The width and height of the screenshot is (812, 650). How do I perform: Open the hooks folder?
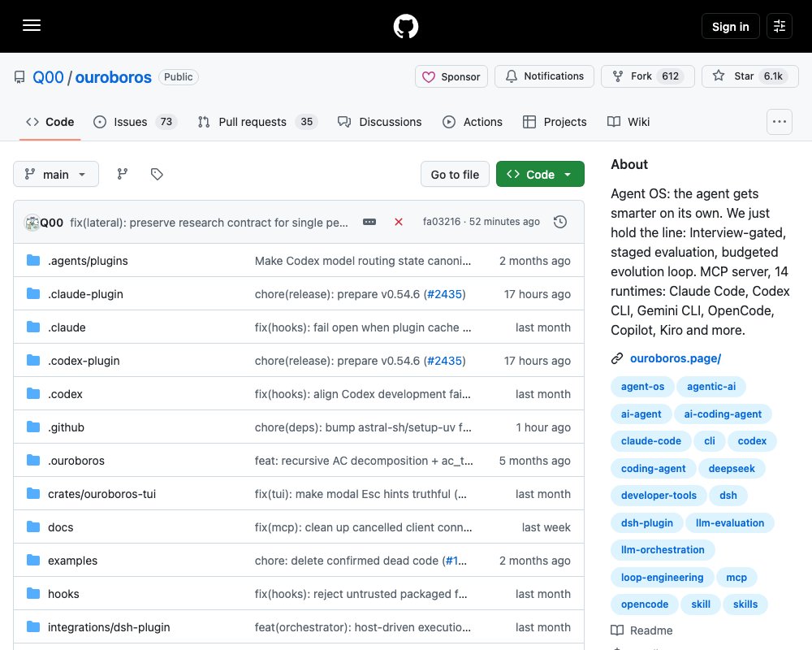[x=63, y=594]
